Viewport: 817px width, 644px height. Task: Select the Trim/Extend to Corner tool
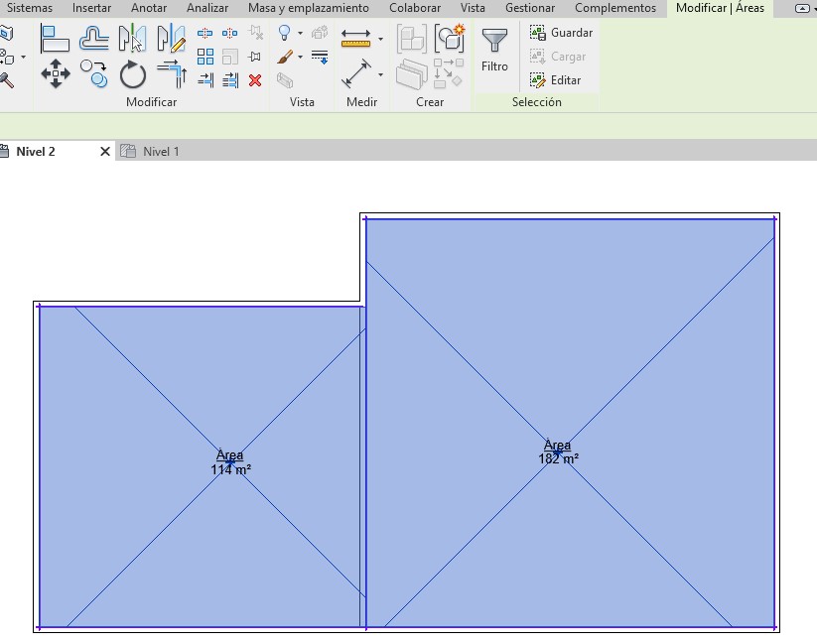172,74
